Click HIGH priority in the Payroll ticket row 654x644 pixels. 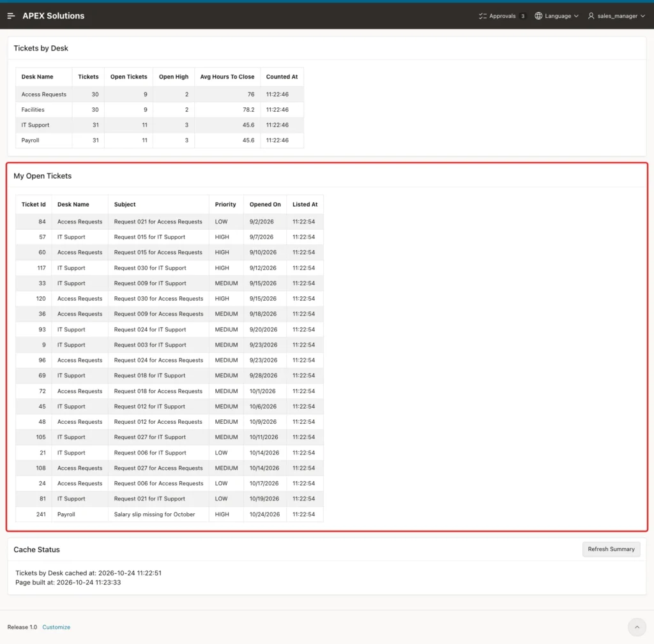pyautogui.click(x=222, y=514)
